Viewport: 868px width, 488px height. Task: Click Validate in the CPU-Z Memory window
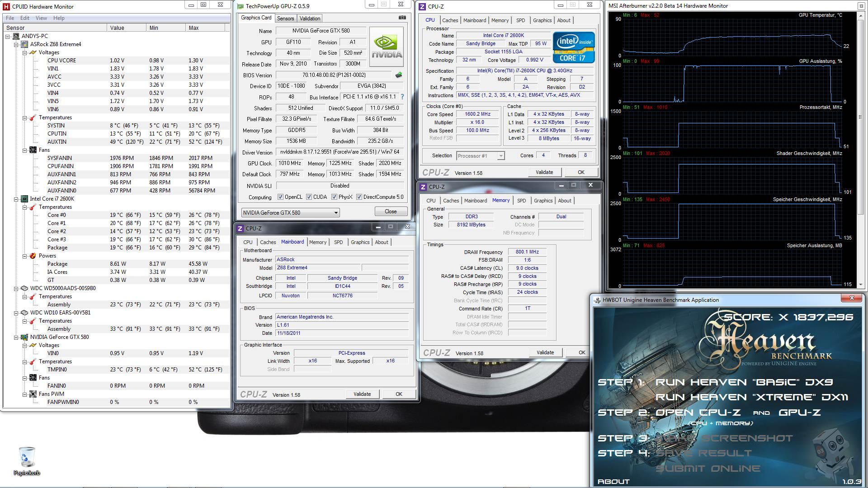[x=545, y=352]
